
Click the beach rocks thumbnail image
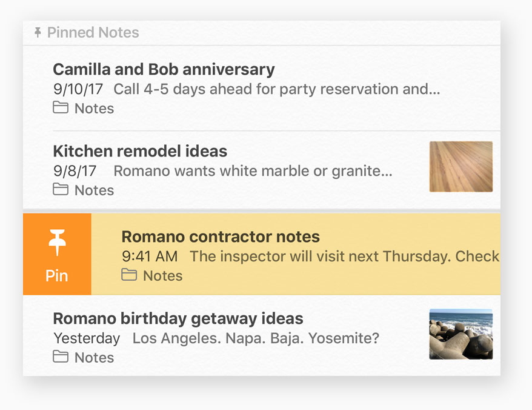click(x=461, y=334)
